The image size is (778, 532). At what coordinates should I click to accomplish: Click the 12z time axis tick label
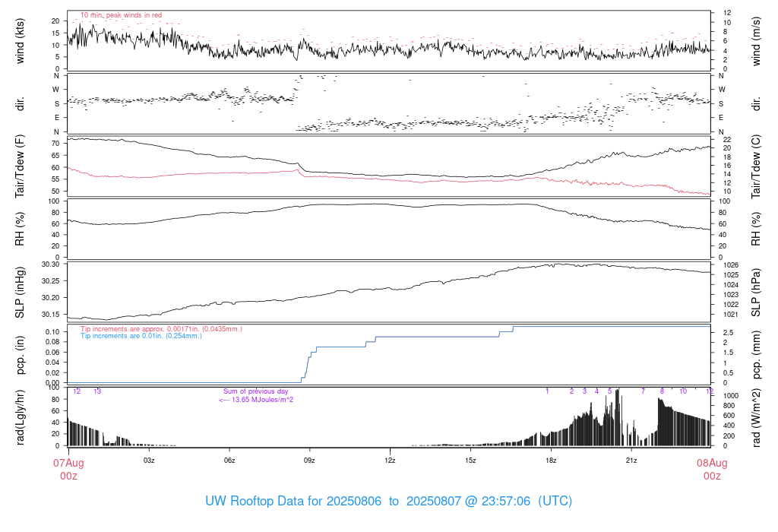click(x=390, y=461)
